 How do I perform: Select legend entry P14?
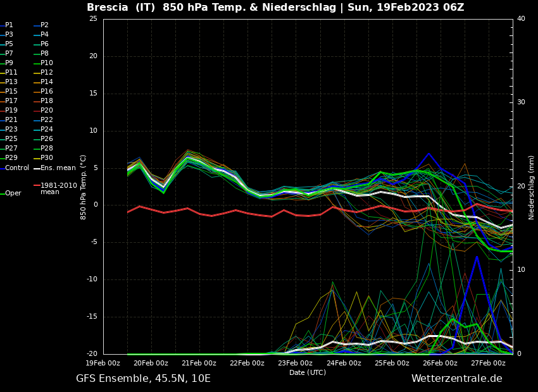pyautogui.click(x=47, y=82)
